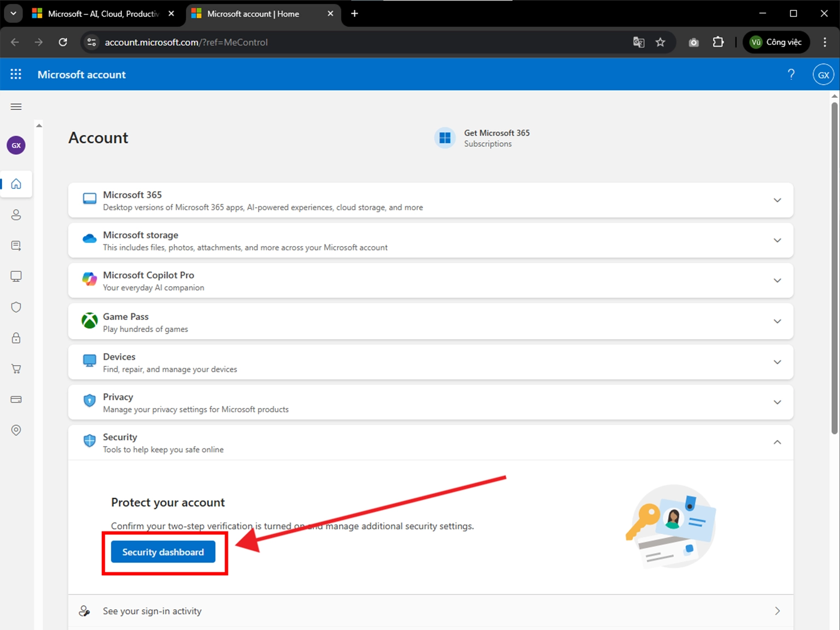Select the Your info person icon in sidebar
The height and width of the screenshot is (630, 840).
point(16,215)
